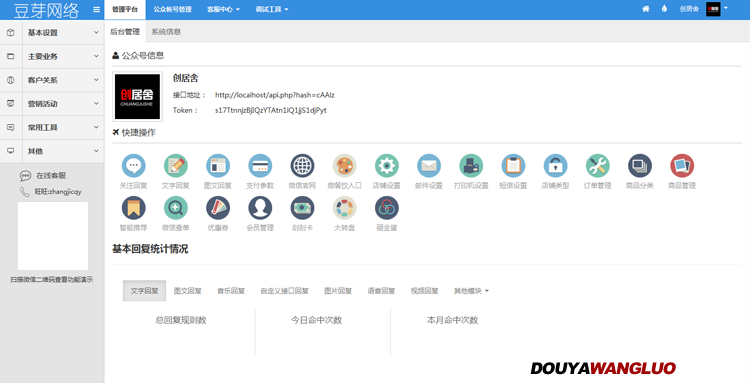This screenshot has width=750, height=383.
Task: Expand the 常用工具 sidebar section
Action: tap(52, 128)
